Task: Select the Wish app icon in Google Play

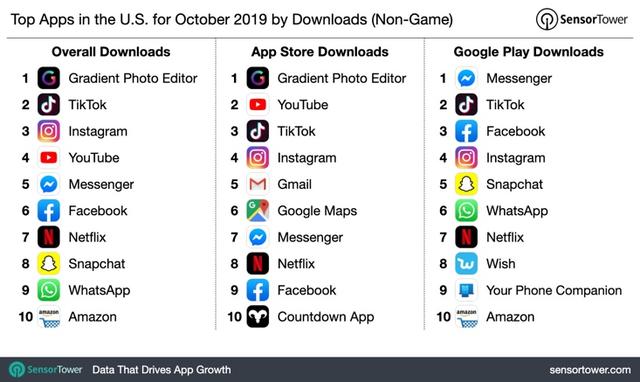Action: point(467,264)
